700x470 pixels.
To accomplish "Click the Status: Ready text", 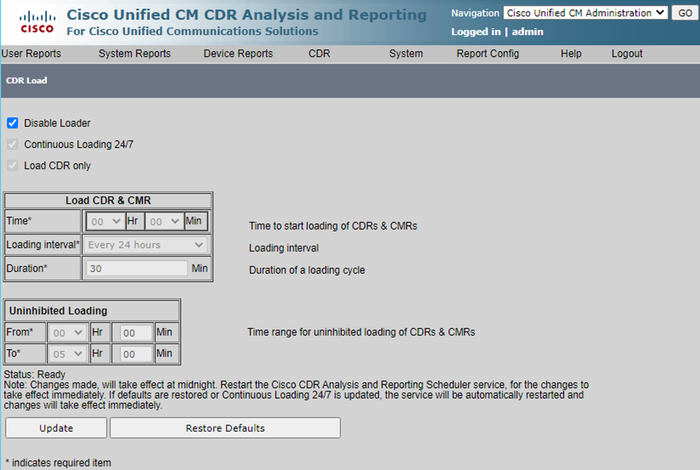I will click(x=34, y=374).
